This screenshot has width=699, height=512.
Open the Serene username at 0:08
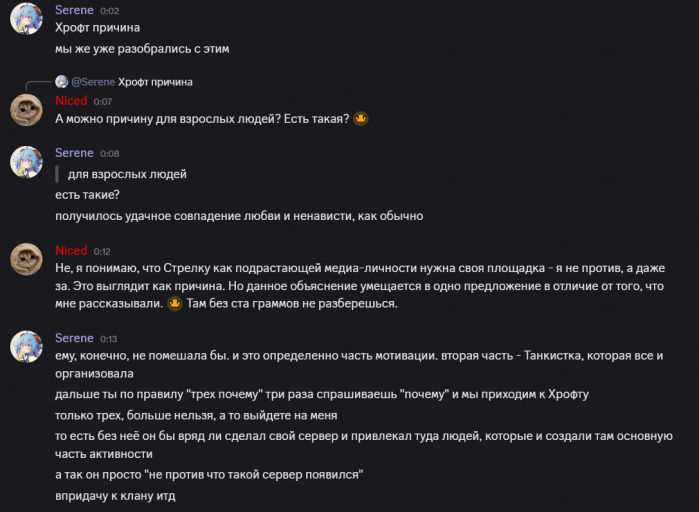click(74, 153)
